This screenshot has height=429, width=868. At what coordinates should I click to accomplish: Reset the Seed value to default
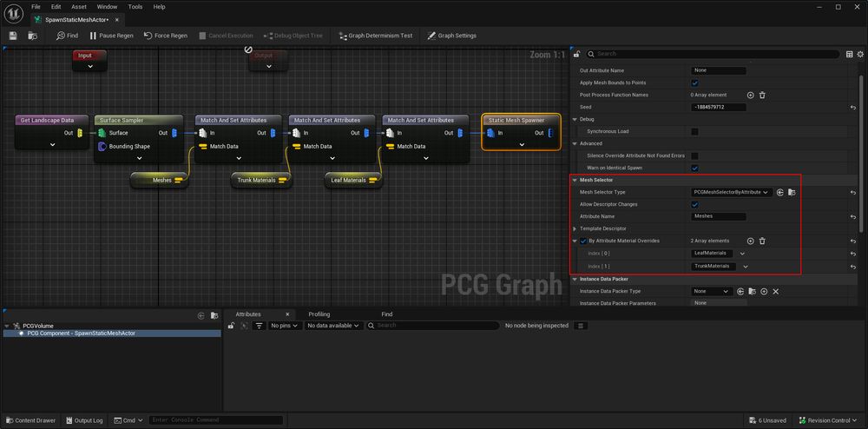[853, 108]
